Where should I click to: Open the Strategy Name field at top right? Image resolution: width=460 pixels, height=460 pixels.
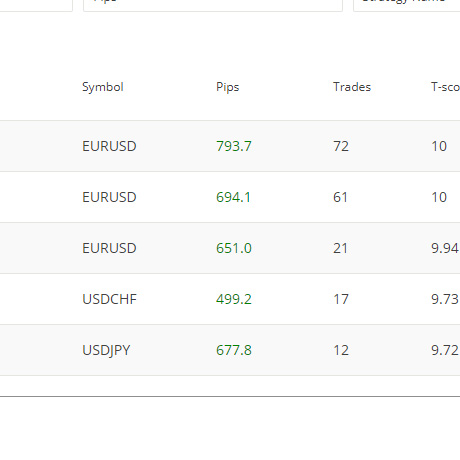coord(407,5)
